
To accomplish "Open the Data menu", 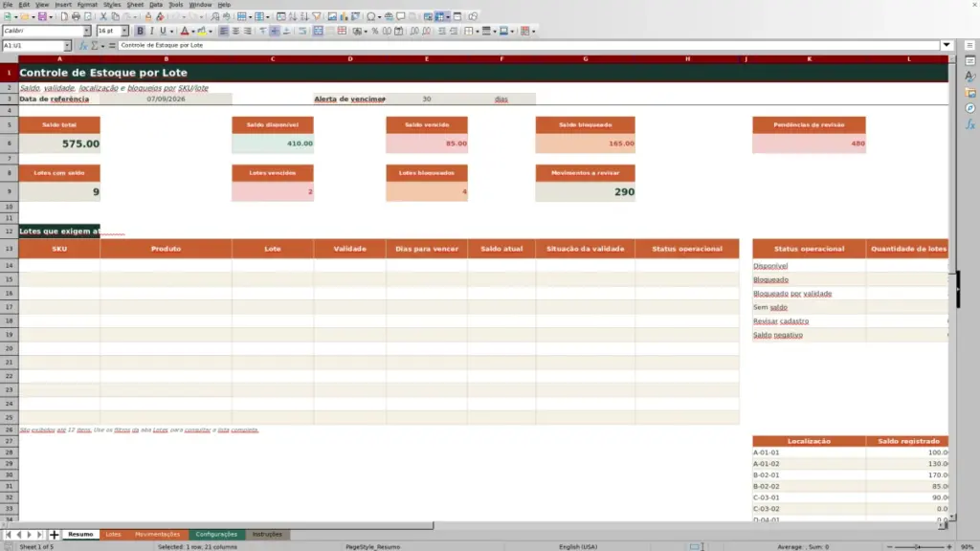I will click(x=156, y=5).
